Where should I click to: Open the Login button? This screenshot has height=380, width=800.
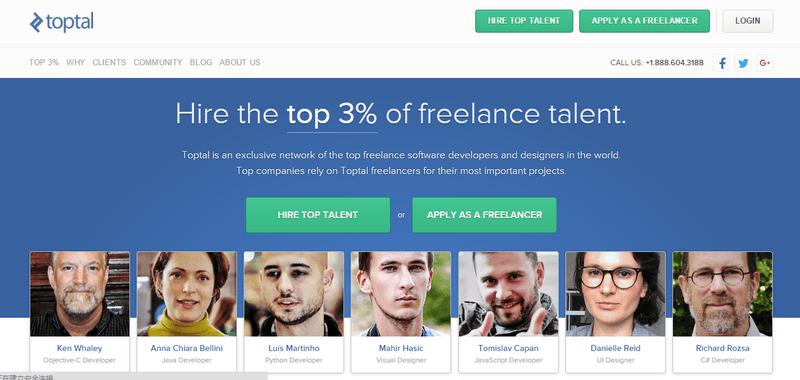[x=747, y=21]
